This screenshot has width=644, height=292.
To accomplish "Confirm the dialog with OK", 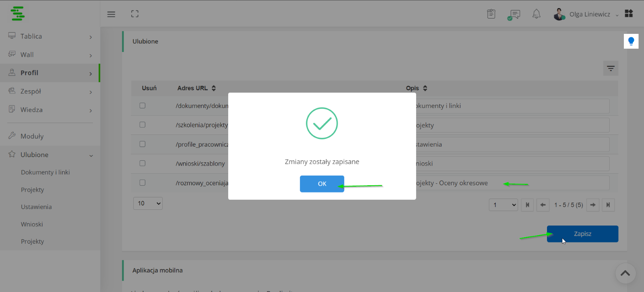I will click(322, 184).
